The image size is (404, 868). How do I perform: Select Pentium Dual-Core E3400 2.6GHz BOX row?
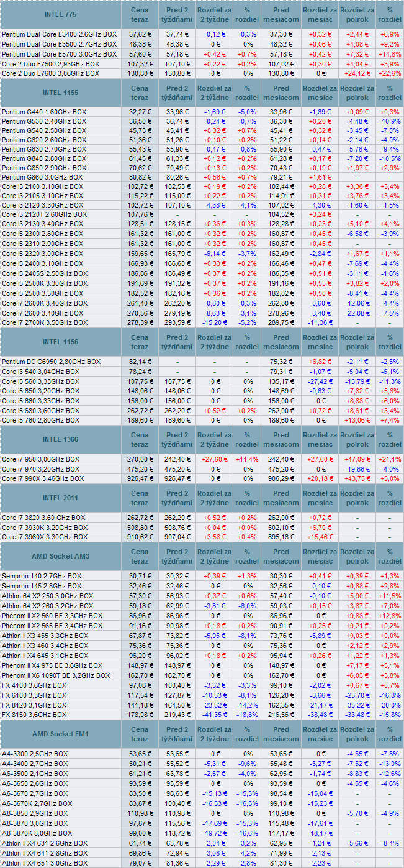(202, 34)
